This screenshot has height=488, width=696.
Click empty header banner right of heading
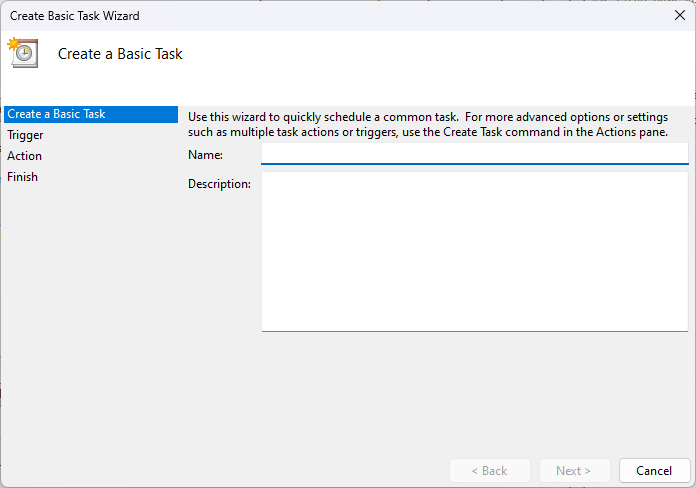coord(450,54)
